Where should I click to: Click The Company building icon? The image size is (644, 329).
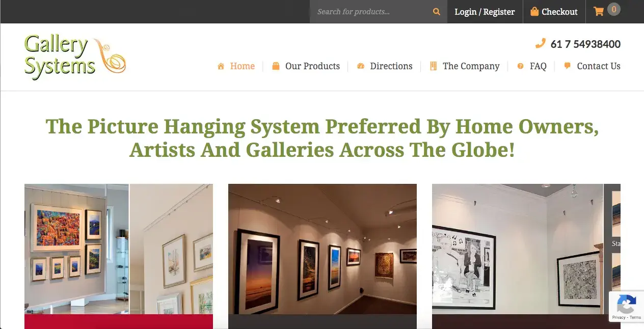(x=434, y=66)
